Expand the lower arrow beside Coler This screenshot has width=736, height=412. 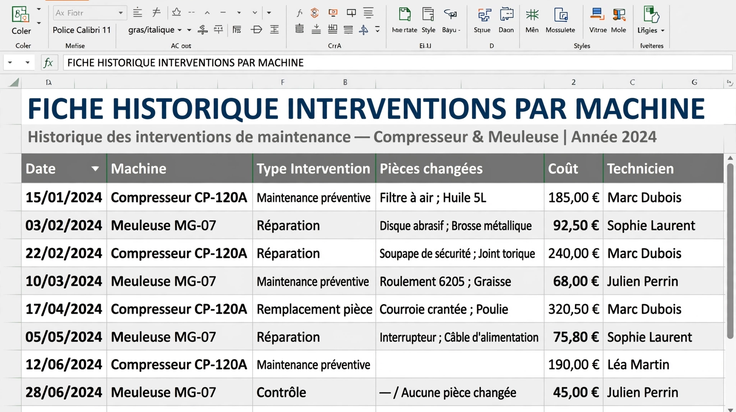[38, 23]
